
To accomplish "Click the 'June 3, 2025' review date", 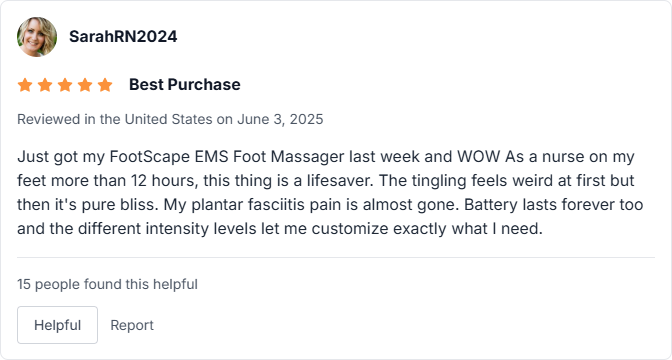I will (x=280, y=119).
